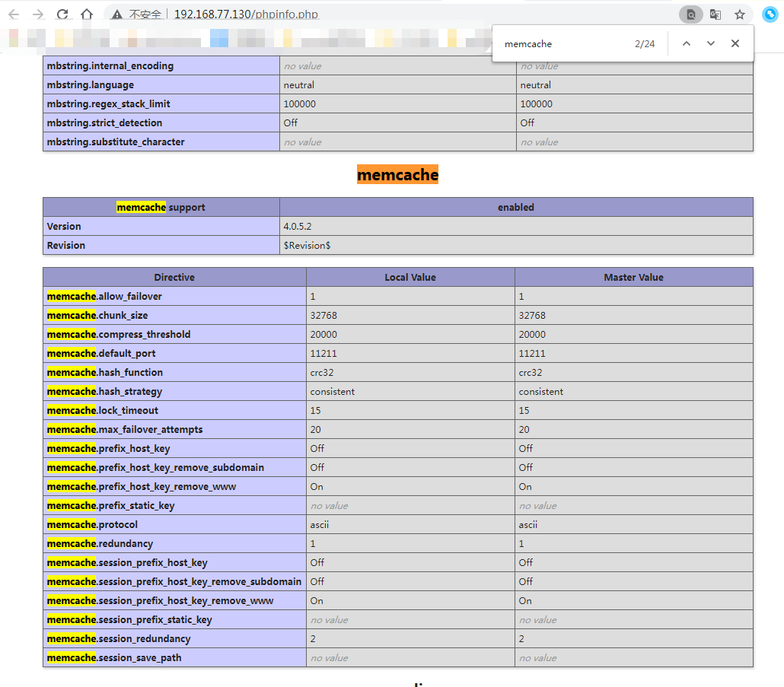Click the match count 2/24 in find bar
This screenshot has height=687, width=784.
click(x=645, y=44)
